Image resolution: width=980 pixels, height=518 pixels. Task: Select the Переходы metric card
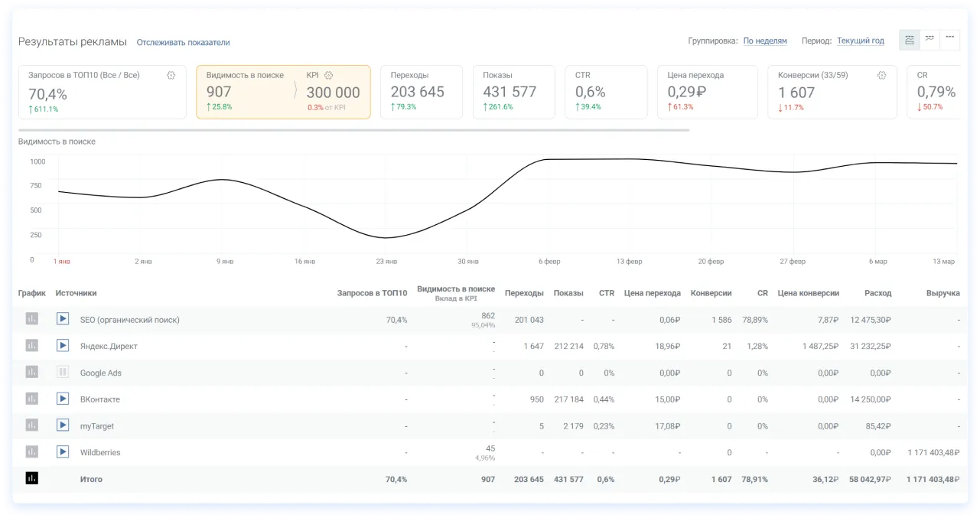click(x=422, y=92)
